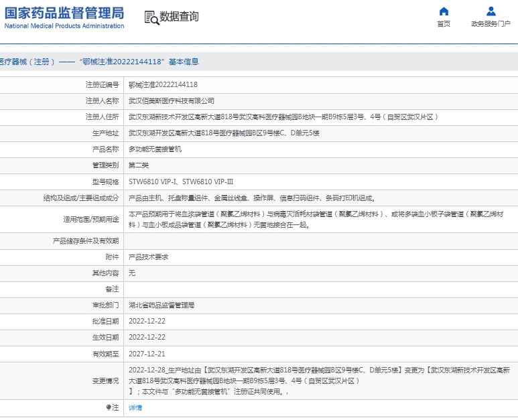This screenshot has width=518, height=420.
Task: Click the 变更情况 row label
Action: click(x=105, y=380)
